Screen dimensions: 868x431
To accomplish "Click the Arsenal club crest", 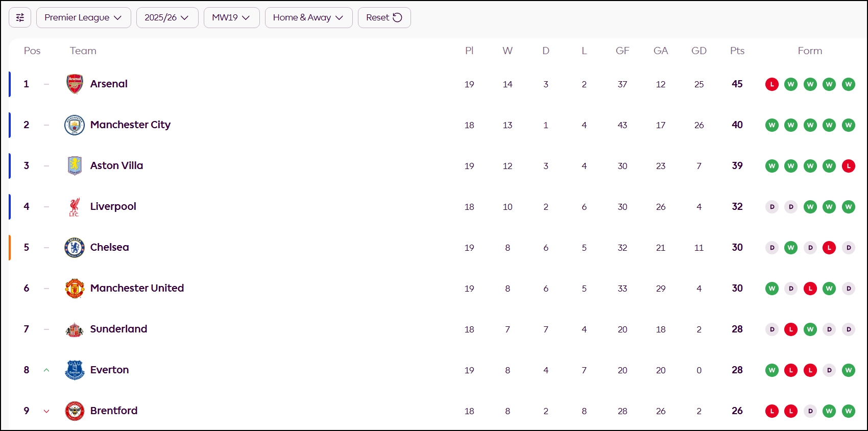I will (75, 84).
